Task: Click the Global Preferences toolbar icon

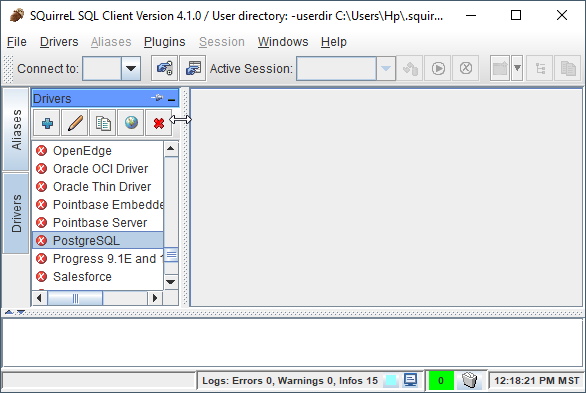Action: (164, 68)
